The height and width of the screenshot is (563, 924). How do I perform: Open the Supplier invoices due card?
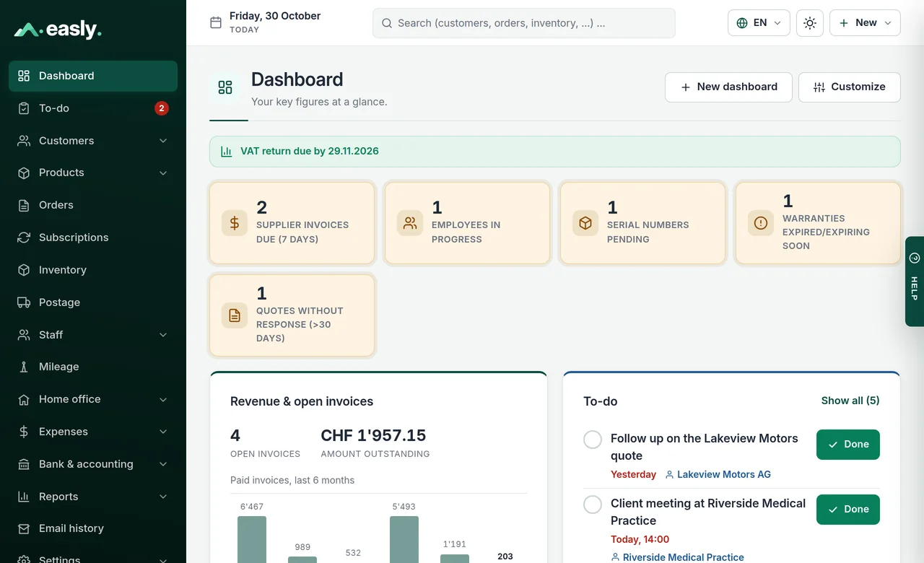pos(292,223)
